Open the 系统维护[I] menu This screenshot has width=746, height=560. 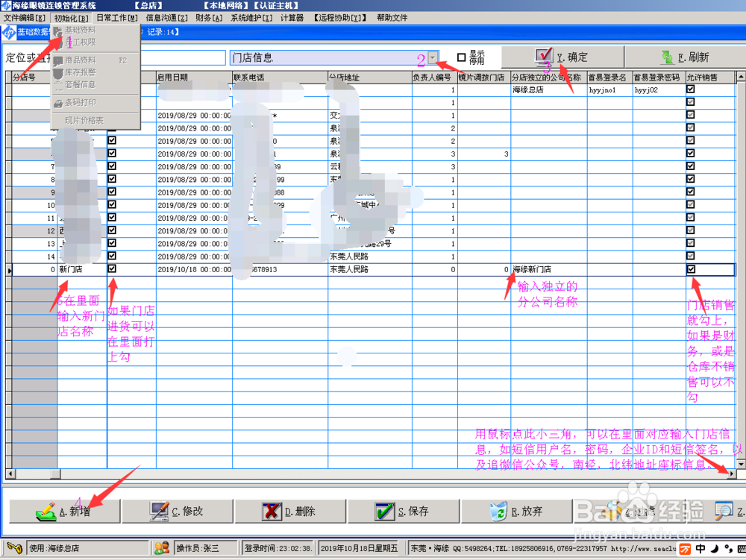(251, 18)
